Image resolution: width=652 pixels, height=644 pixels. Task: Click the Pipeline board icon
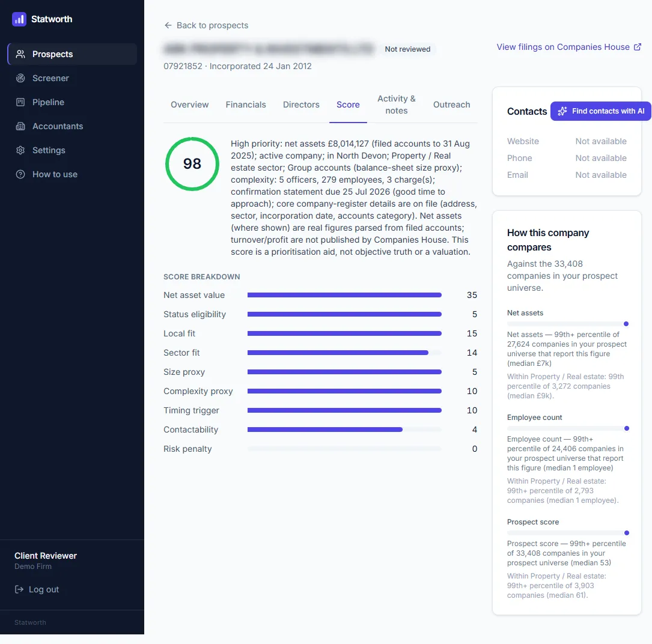20,102
